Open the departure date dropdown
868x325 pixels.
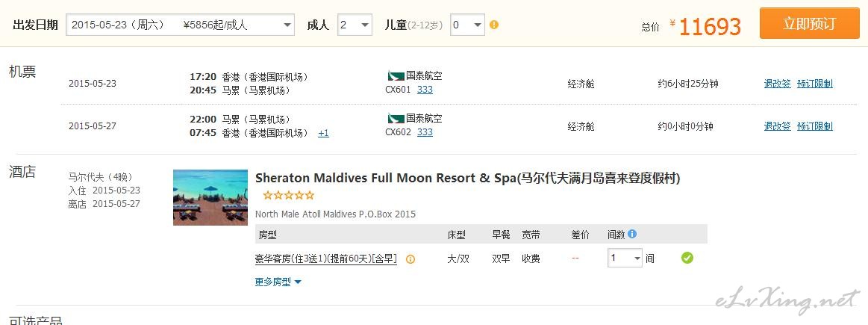(x=180, y=25)
